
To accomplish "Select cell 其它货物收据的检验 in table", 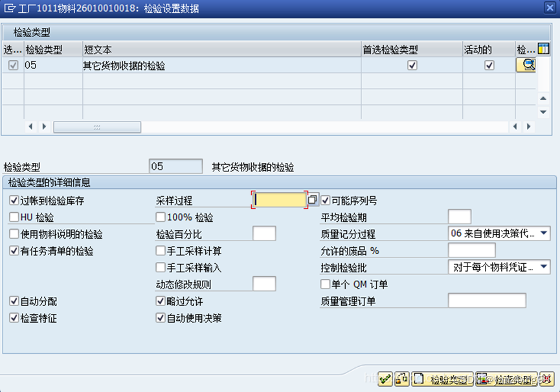I will [222, 65].
